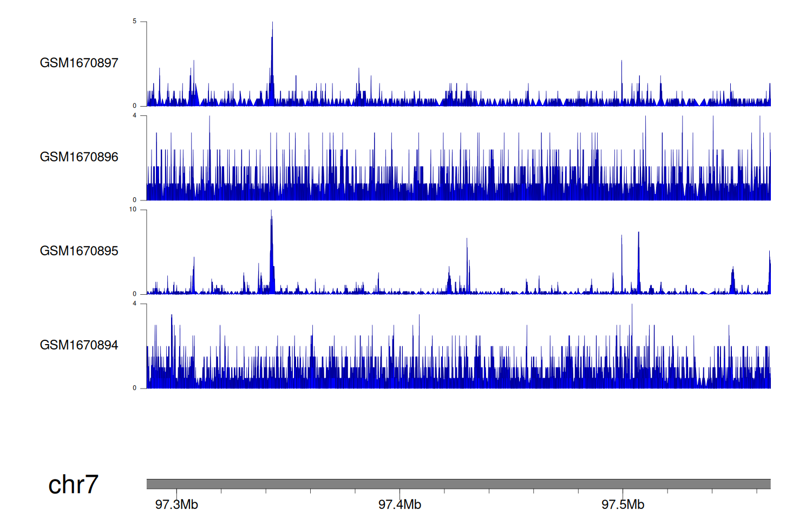Select y-axis value 4 on GSM1670896 track

[x=135, y=115]
